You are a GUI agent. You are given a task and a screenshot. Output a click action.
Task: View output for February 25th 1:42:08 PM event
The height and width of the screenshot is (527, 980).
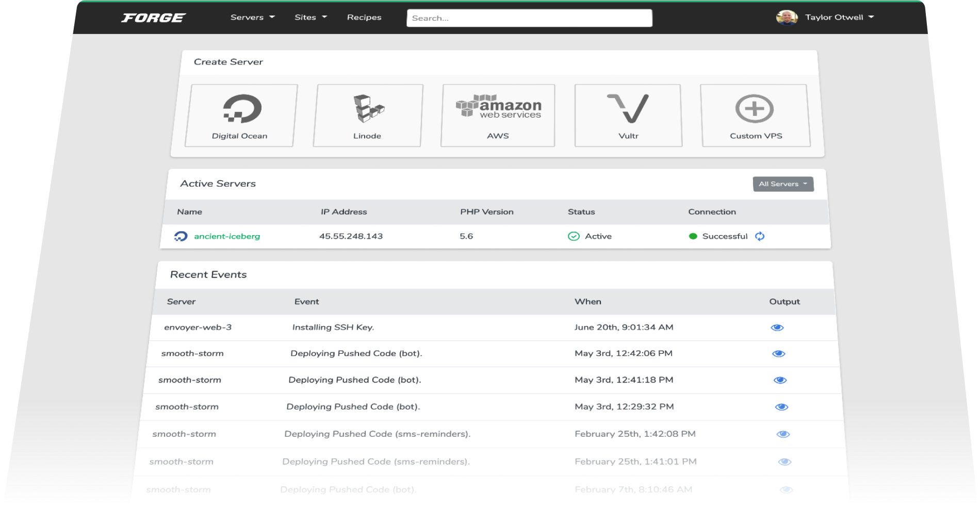point(783,434)
